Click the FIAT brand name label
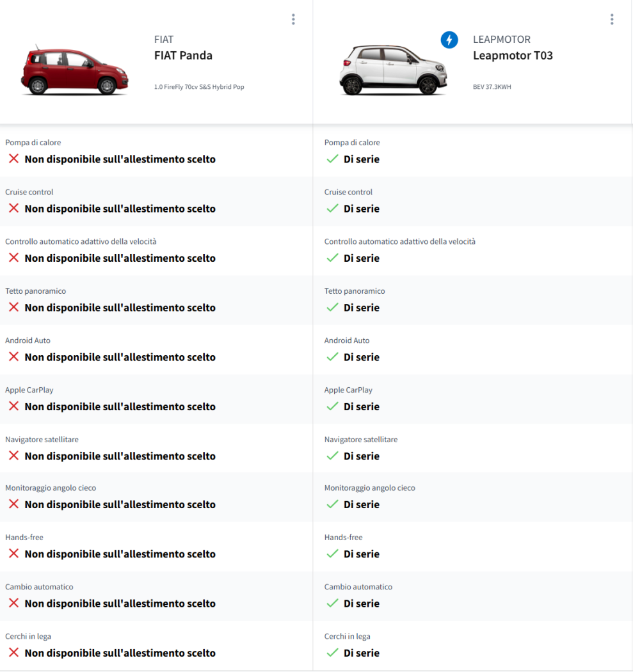This screenshot has height=672, width=633. (x=164, y=40)
